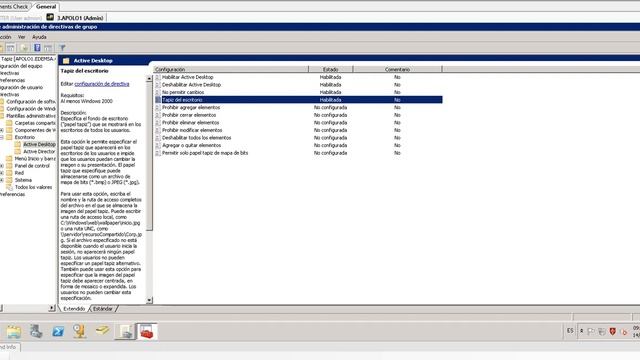Click the Active Desktop folder header icon
The image size is (640, 360).
(x=66, y=60)
